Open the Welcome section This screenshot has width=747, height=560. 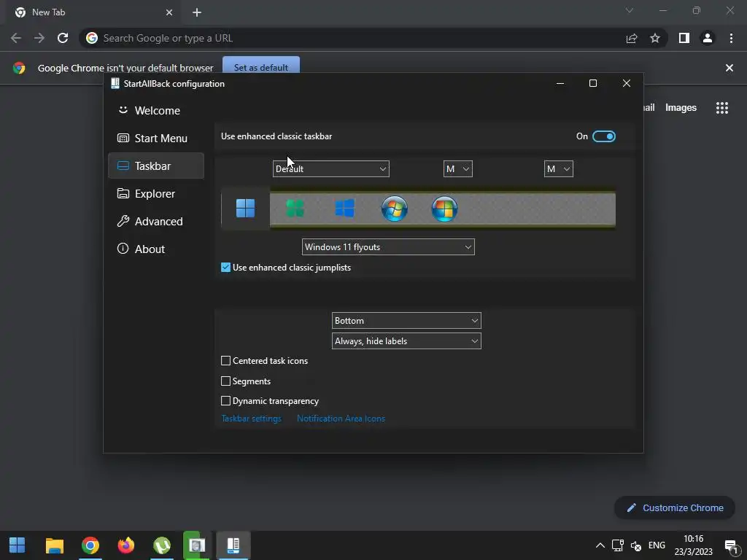point(156,111)
